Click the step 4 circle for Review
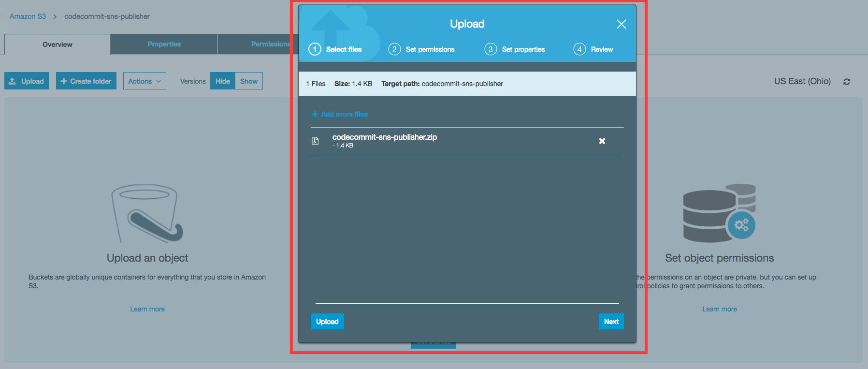This screenshot has width=868, height=369. 579,49
